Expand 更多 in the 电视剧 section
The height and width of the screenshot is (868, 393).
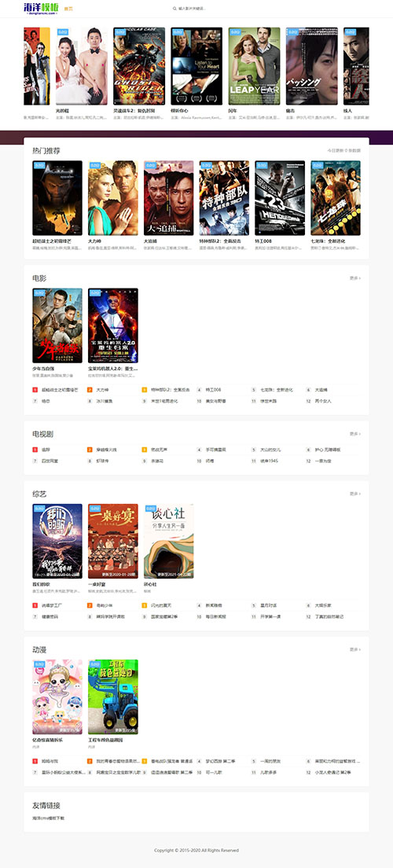tap(354, 434)
